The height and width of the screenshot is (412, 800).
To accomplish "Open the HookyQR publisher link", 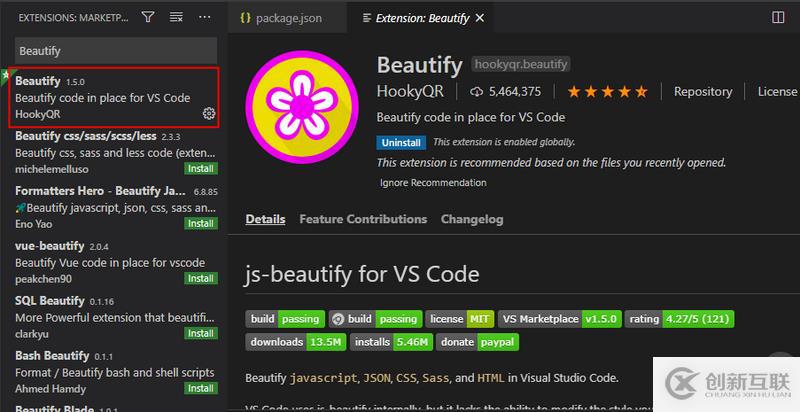I will coord(410,92).
